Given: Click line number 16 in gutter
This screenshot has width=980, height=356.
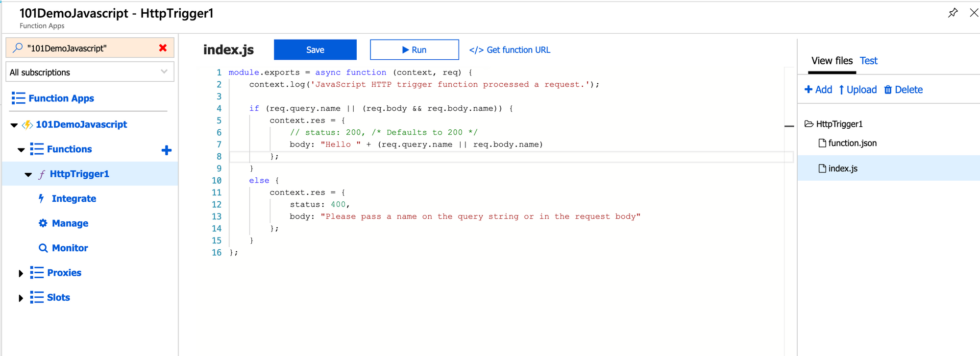Looking at the screenshot, I should coord(217,252).
